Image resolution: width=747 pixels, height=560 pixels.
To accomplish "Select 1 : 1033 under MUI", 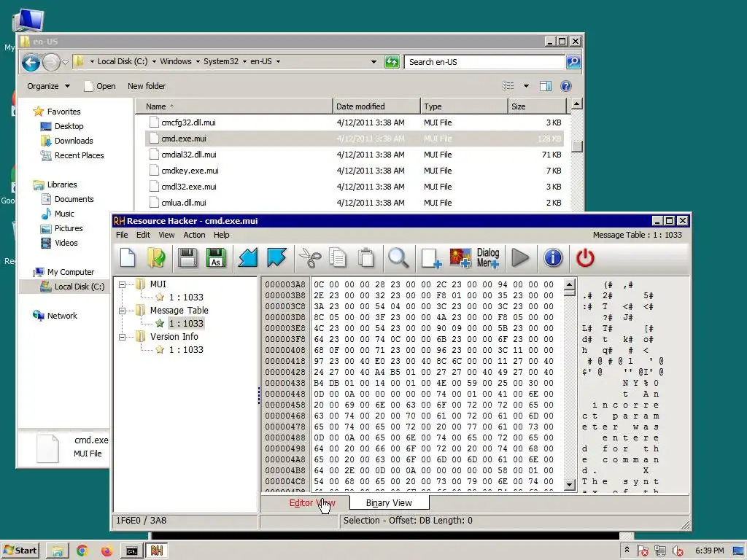I will pyautogui.click(x=186, y=297).
